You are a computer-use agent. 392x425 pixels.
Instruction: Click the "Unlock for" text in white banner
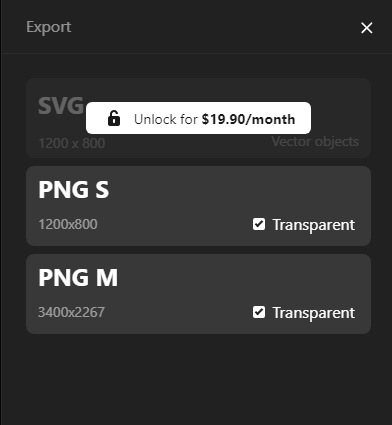point(166,119)
